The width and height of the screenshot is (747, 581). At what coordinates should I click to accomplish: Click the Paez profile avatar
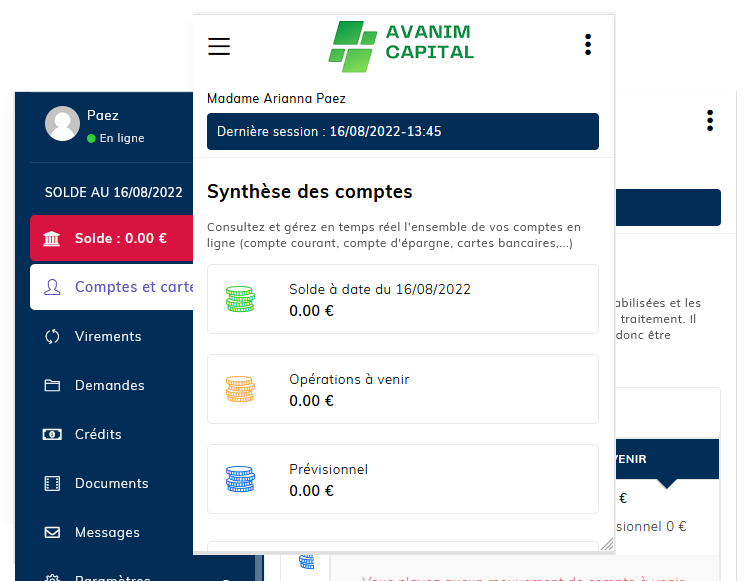point(62,123)
